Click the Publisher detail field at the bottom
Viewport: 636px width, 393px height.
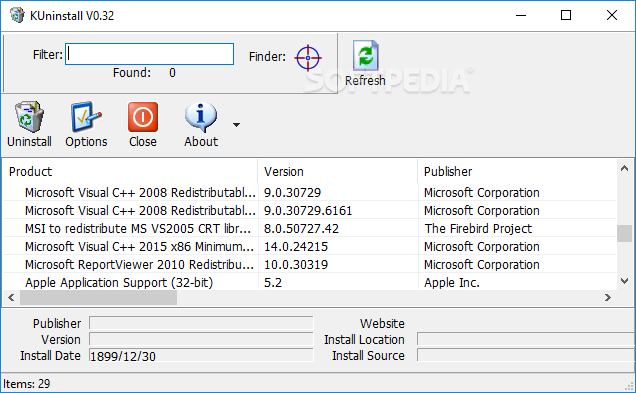(x=201, y=323)
